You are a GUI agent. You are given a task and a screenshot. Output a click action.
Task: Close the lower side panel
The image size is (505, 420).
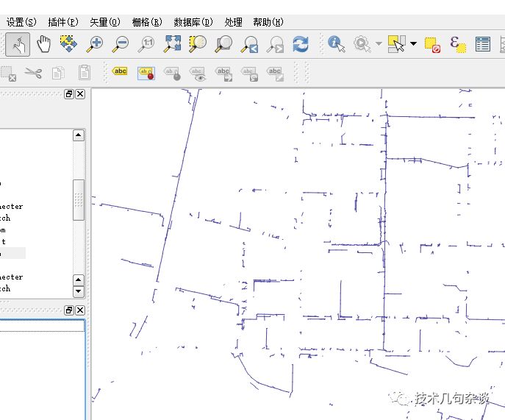click(x=80, y=310)
